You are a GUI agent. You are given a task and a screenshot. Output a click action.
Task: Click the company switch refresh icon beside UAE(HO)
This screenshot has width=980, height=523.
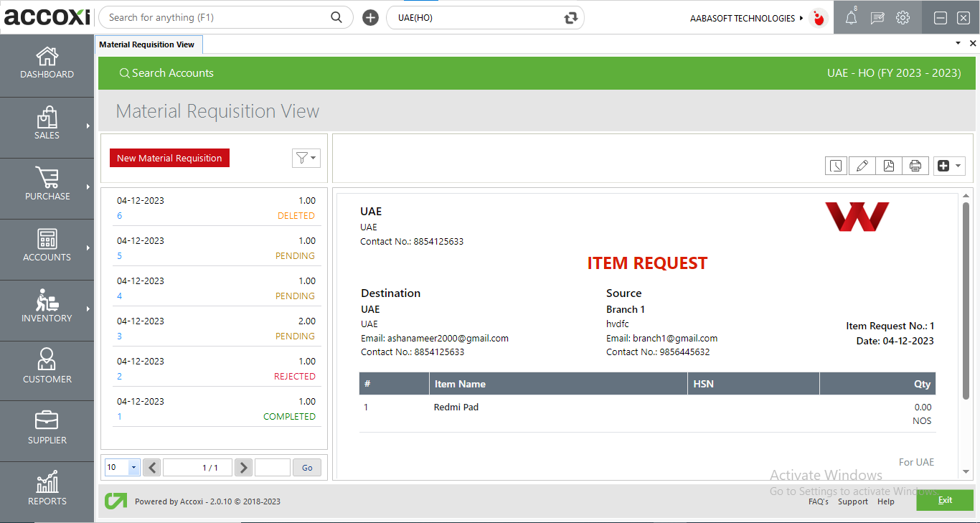click(x=570, y=17)
